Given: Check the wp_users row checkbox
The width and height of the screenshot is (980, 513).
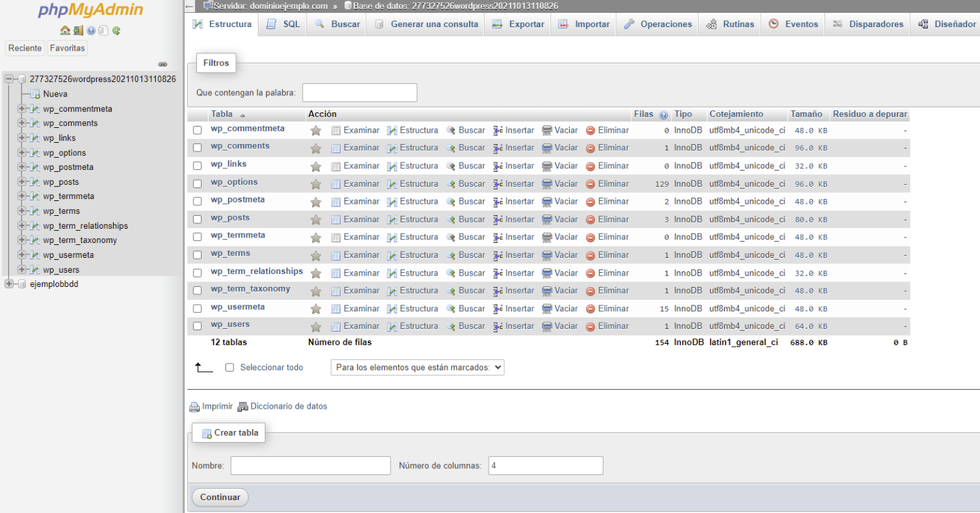Looking at the screenshot, I should click(x=198, y=326).
